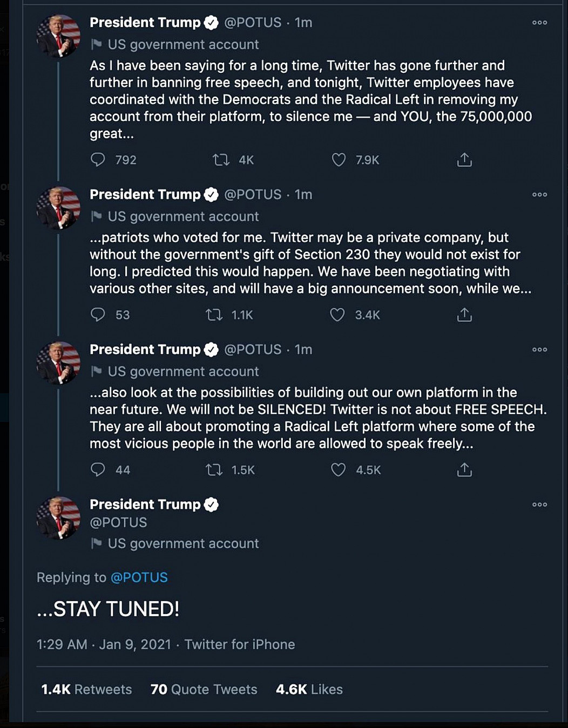The image size is (568, 728).
Task: Like the tweet with 3.4K likes
Action: pyautogui.click(x=337, y=315)
